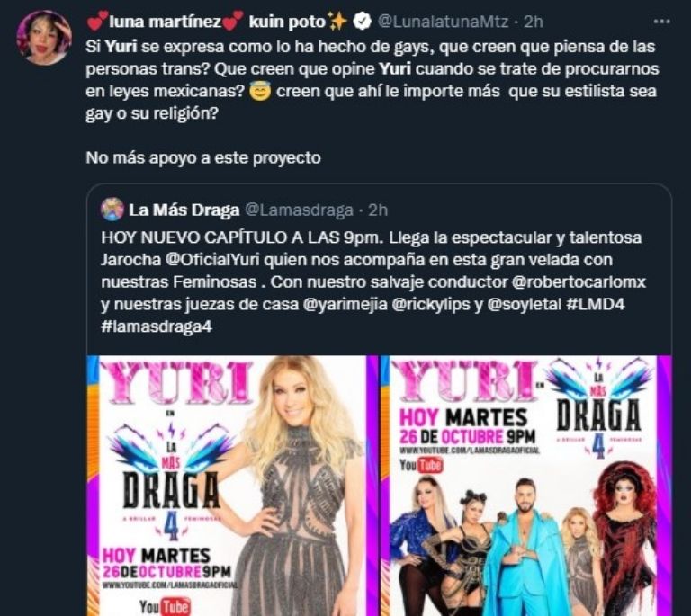Click luna martínez's profile avatar
This screenshot has height=616, width=691.
[43, 38]
